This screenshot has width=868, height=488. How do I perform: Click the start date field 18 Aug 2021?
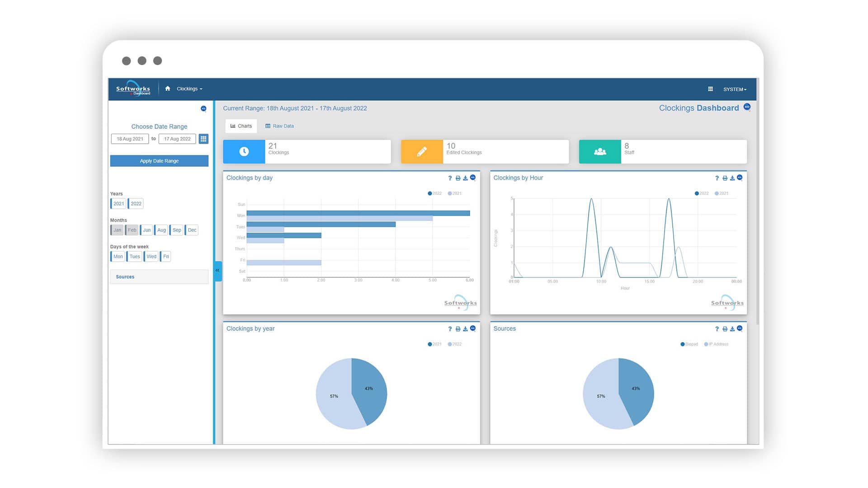130,139
